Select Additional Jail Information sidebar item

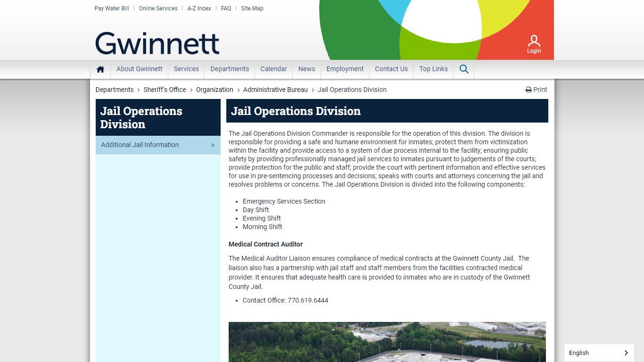tap(158, 145)
